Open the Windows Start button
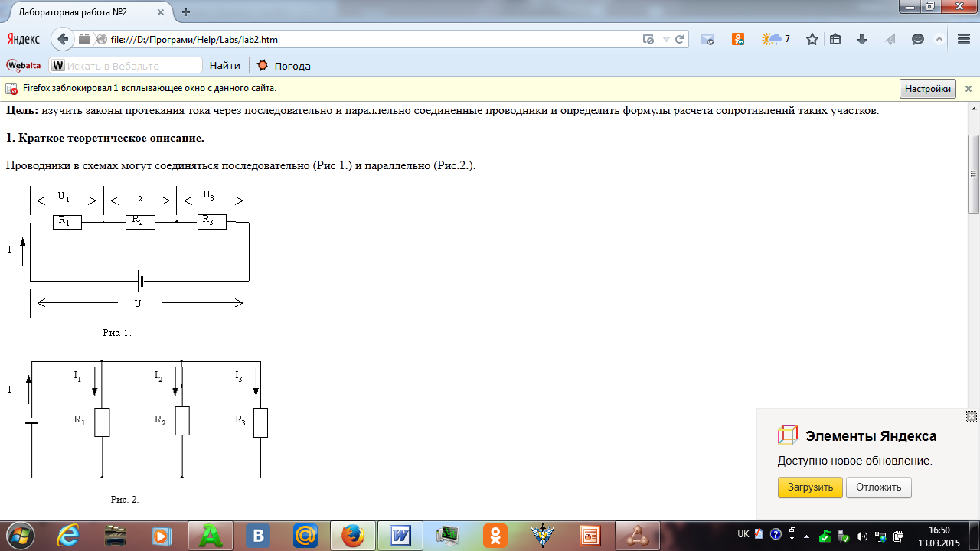 [x=20, y=535]
